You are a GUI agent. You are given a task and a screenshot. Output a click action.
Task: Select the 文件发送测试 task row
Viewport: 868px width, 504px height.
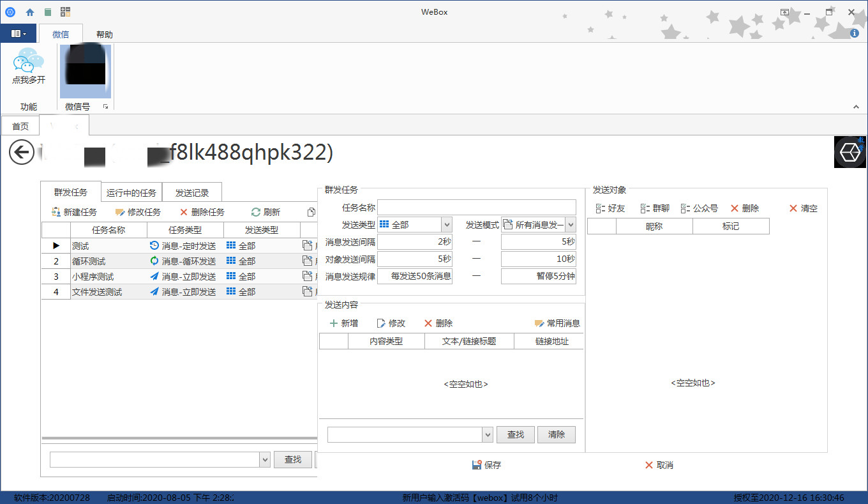pos(179,291)
